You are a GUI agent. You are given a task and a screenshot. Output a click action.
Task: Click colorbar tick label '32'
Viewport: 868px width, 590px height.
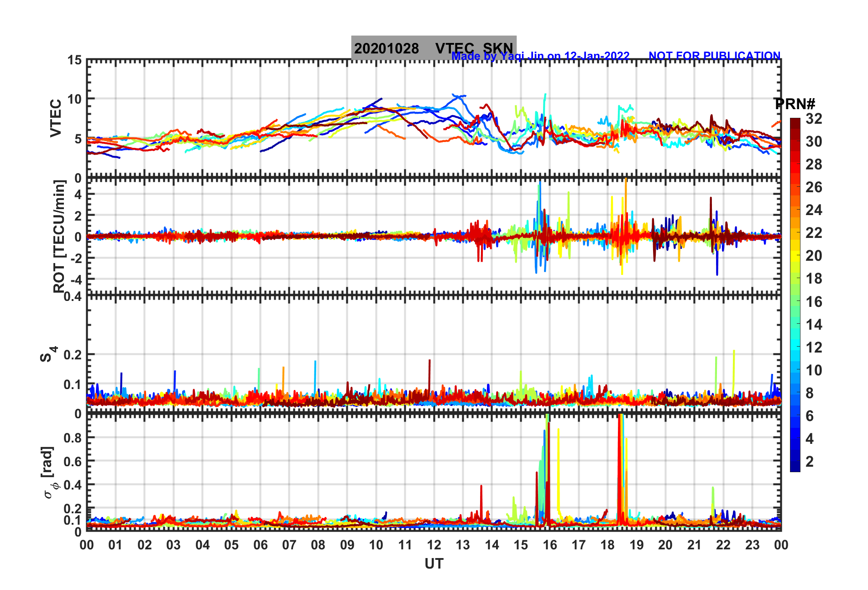tap(814, 119)
